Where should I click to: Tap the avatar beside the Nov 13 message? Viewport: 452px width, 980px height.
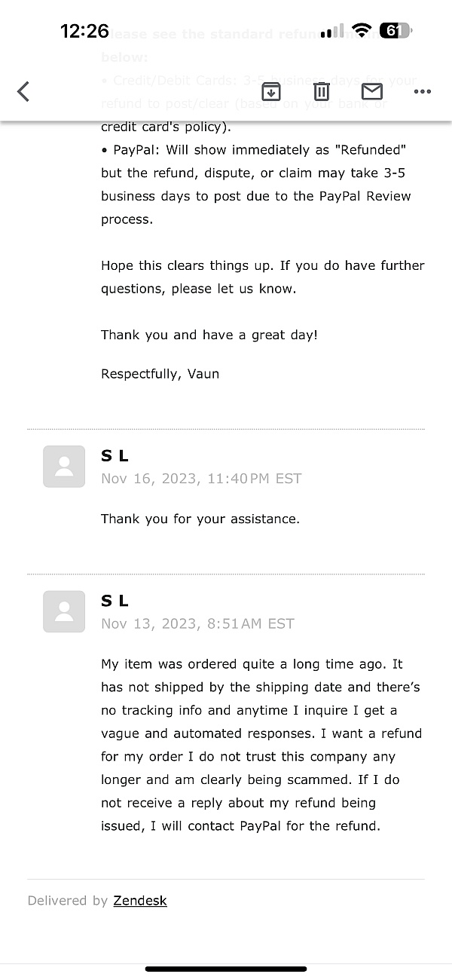(64, 611)
